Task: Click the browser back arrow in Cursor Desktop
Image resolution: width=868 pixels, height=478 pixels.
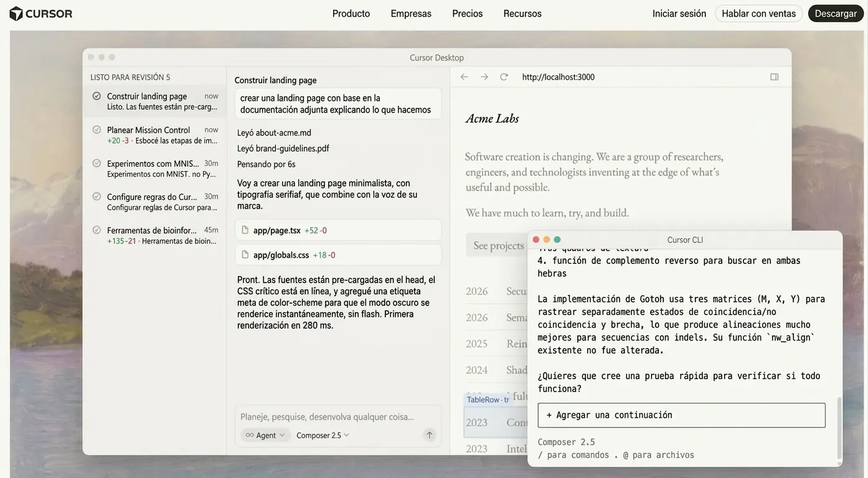Action: pyautogui.click(x=464, y=77)
